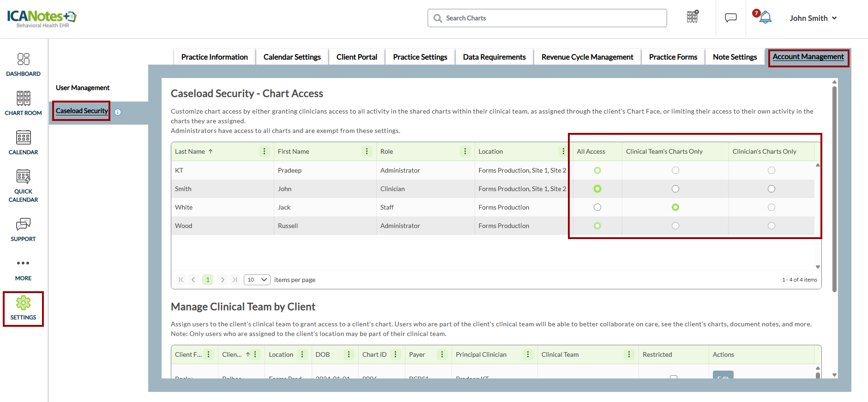The height and width of the screenshot is (402, 868).
Task: Open the Chart Room sidebar icon
Action: 24,98
